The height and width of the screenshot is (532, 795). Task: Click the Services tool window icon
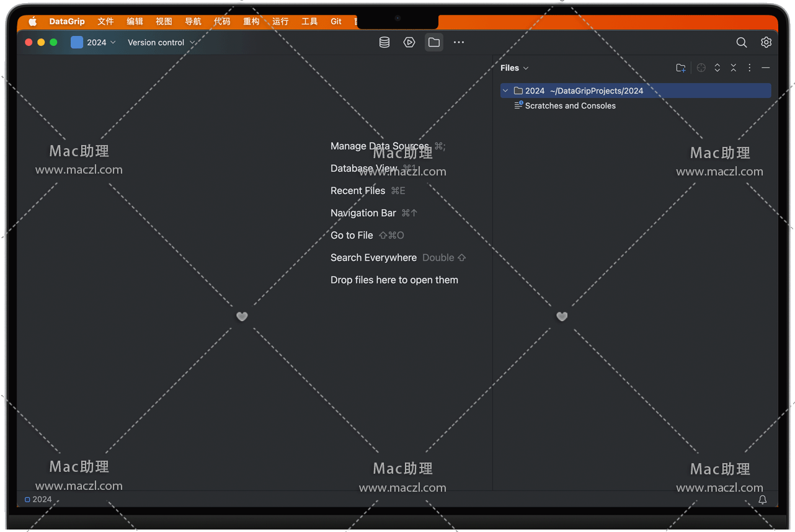coord(409,42)
